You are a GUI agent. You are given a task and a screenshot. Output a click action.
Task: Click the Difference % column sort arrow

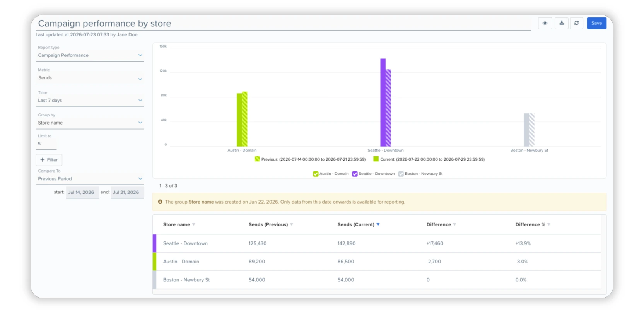tap(549, 224)
